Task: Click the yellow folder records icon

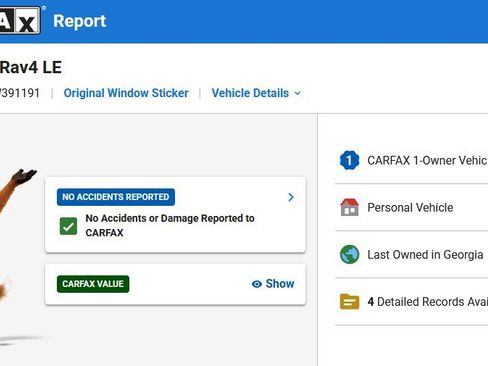Action: point(349,302)
